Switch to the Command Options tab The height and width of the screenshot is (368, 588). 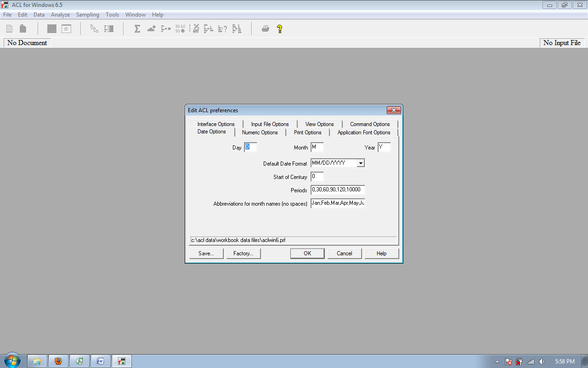[370, 124]
